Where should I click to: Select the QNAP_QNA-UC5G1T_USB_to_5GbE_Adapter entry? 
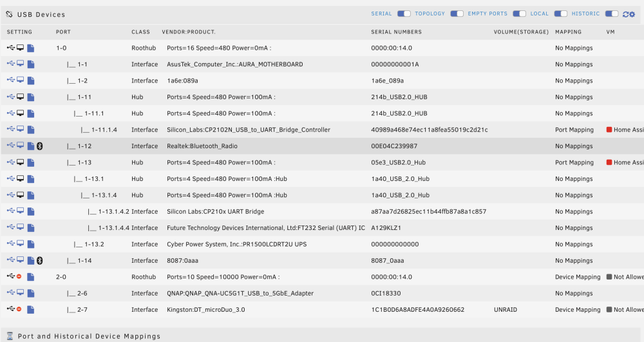point(240,294)
